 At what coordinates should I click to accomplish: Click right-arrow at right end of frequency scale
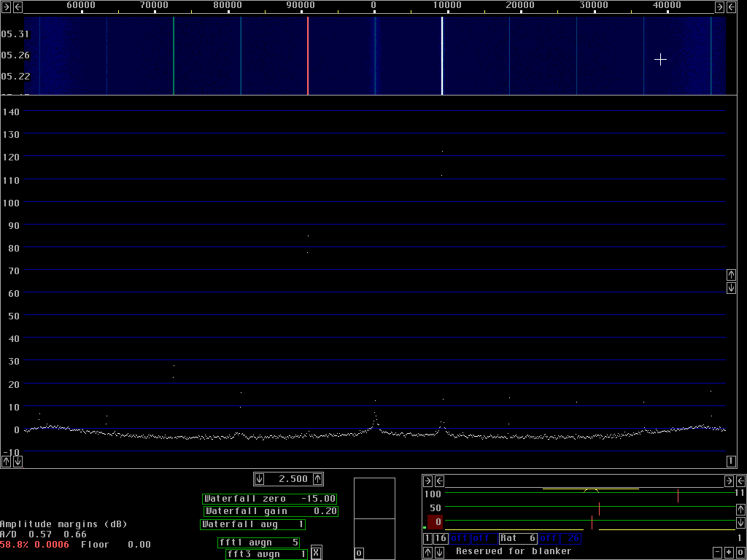pyautogui.click(x=720, y=7)
